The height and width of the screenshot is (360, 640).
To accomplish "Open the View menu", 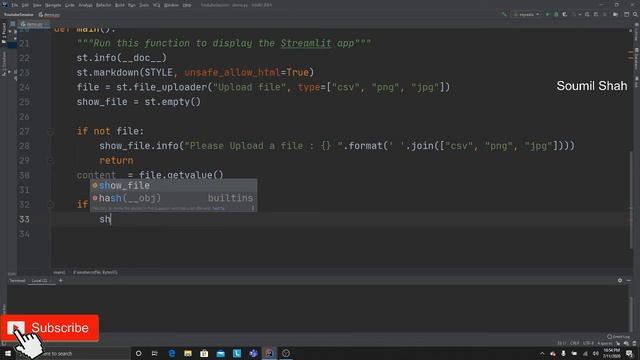I will click(37, 5).
